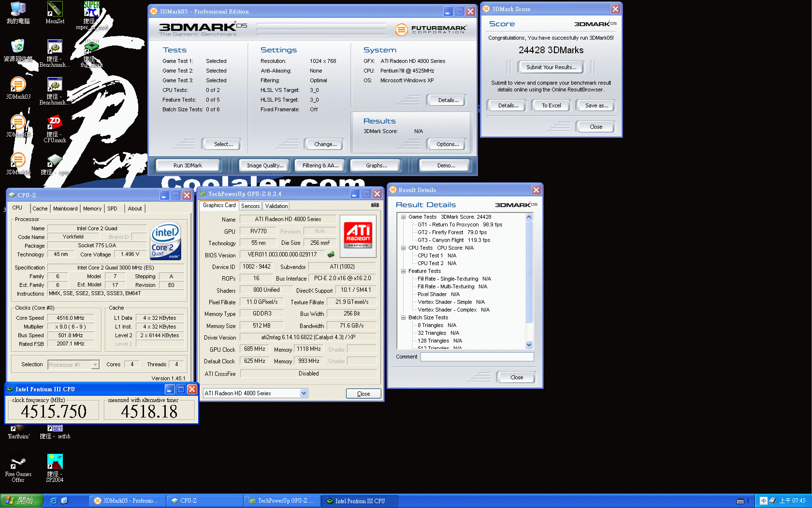The image size is (812, 508).
Task: Click the Run 3DMark button
Action: pyautogui.click(x=188, y=165)
